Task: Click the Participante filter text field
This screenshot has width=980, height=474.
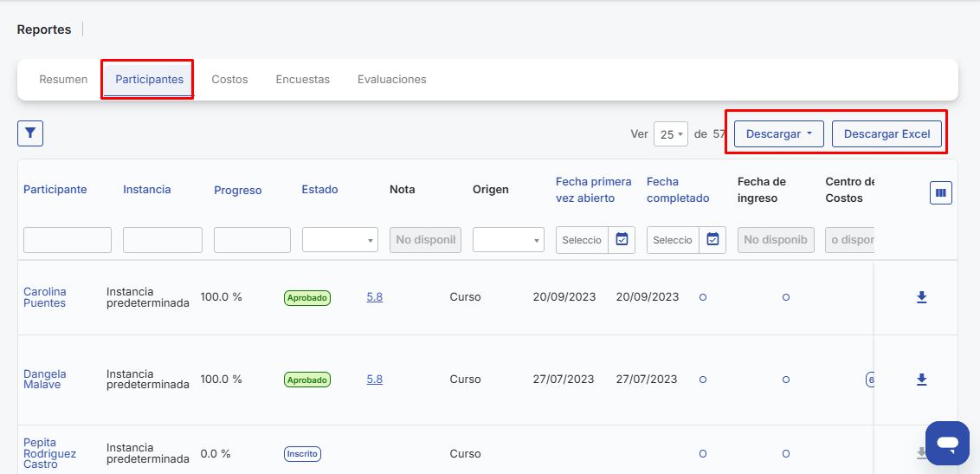Action: pos(68,240)
